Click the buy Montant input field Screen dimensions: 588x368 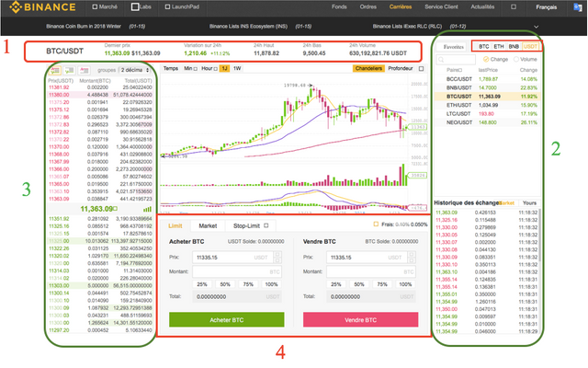point(237,271)
